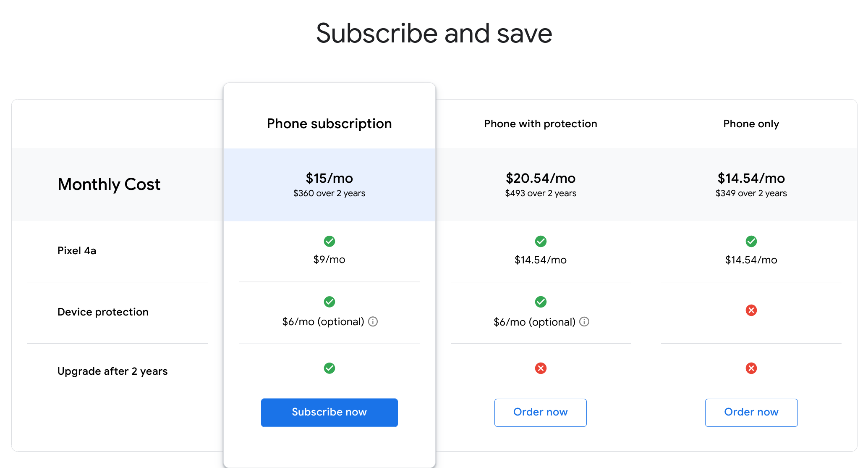The height and width of the screenshot is (468, 868).
Task: Click Phone subscription column header
Action: [329, 124]
